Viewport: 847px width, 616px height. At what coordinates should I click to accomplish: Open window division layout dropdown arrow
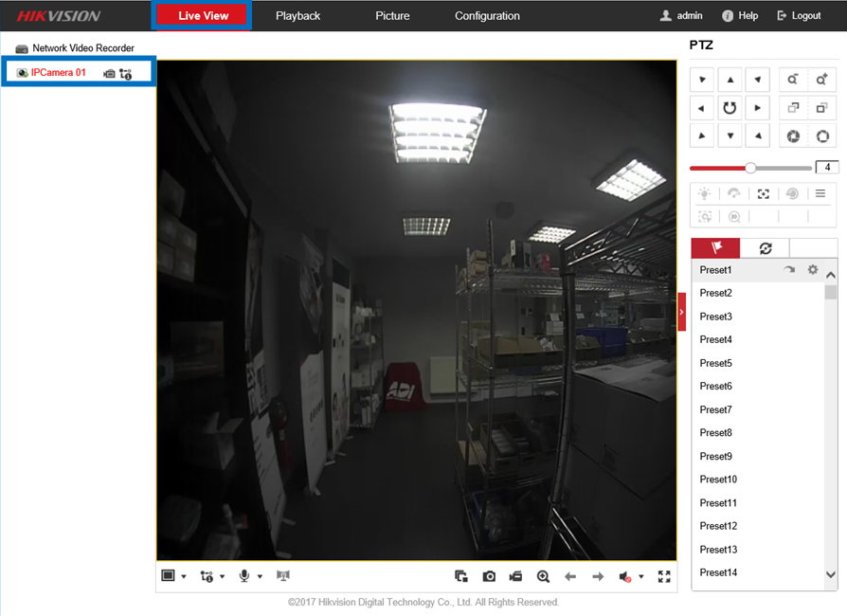coord(183,577)
